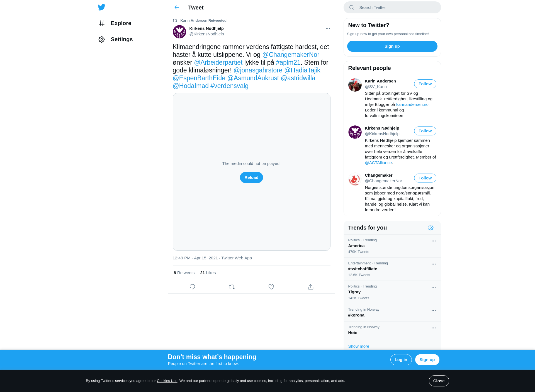The image size is (535, 392).
Task: Follow Changemaker account
Action: click(x=425, y=178)
